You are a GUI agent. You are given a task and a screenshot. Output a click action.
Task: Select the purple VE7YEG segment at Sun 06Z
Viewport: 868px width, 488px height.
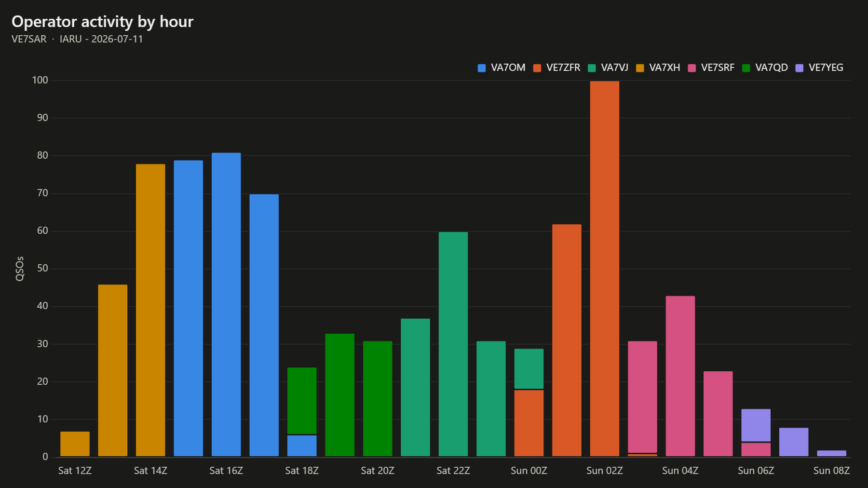(x=756, y=425)
